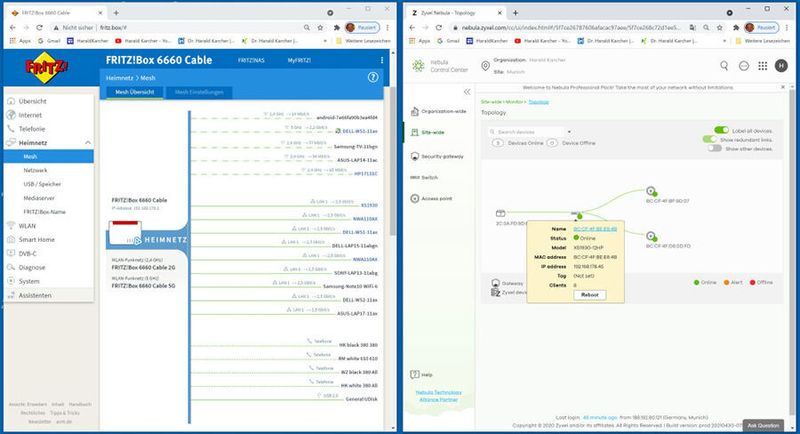Open Nebula Technology Alliance Partner link
Viewport: 800px width, 434px height.
tap(439, 396)
